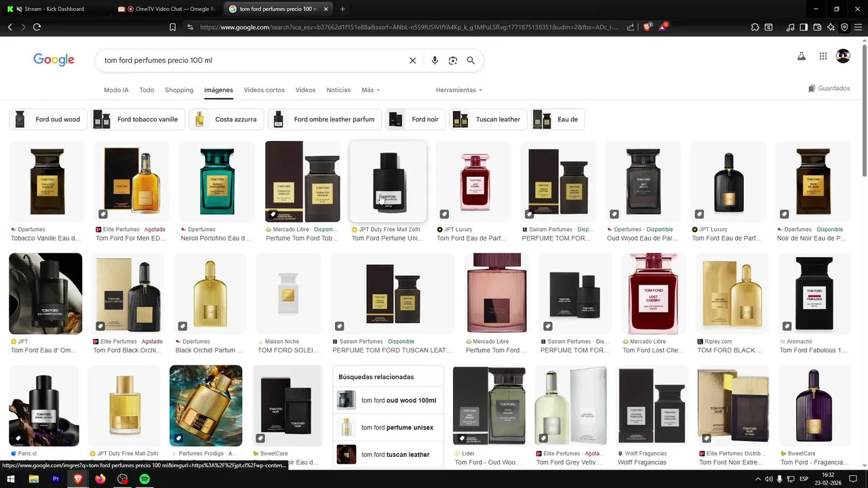Show hidden system tray icons chevron
This screenshot has width=868, height=488.
[x=758, y=479]
